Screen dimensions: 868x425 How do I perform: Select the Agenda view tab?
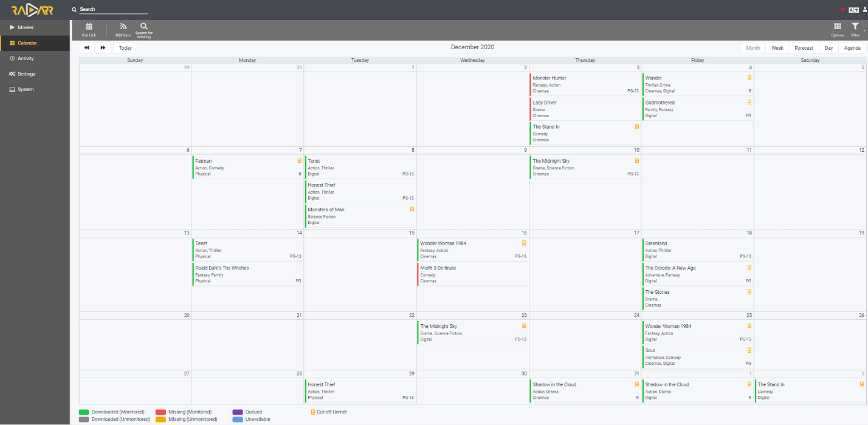pyautogui.click(x=852, y=48)
